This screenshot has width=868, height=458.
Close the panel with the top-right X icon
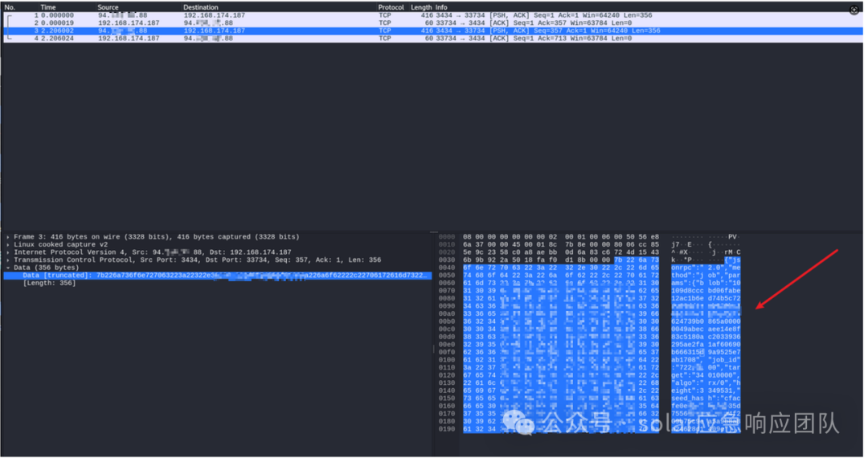pyautogui.click(x=854, y=10)
